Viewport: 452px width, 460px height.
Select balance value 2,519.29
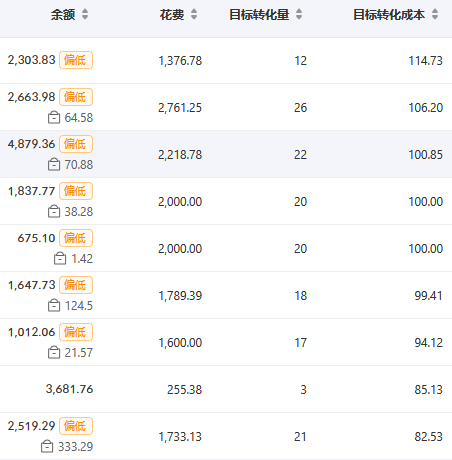(31, 426)
